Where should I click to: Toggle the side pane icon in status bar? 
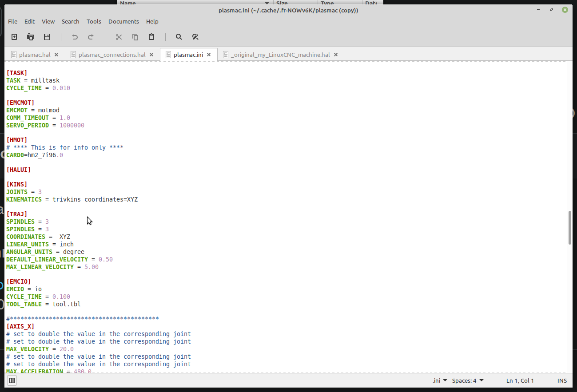(x=12, y=380)
